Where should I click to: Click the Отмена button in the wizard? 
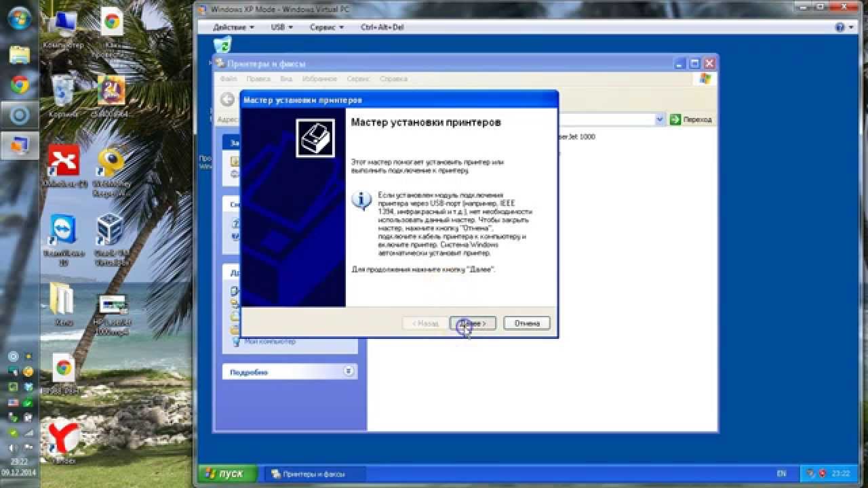tap(527, 323)
